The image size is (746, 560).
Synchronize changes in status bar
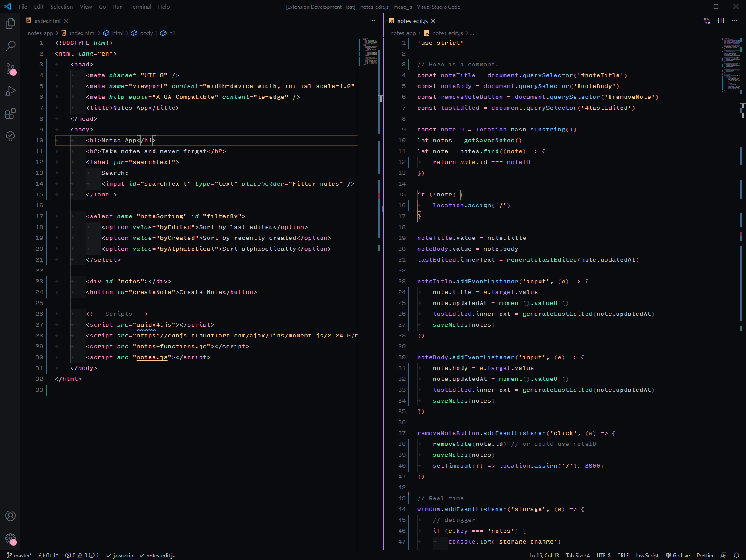(49, 555)
